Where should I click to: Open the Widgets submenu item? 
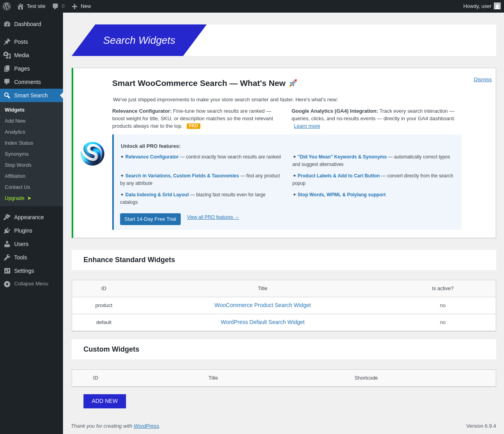pos(15,110)
